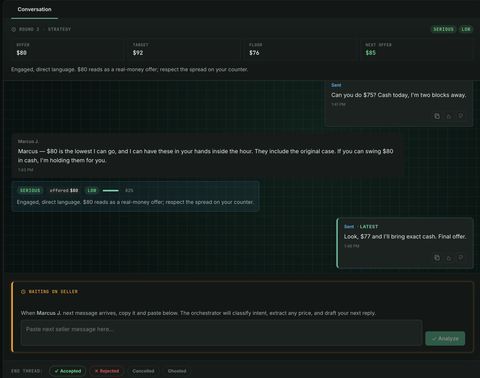Click the clock icon beside Waiting on Seller
Image resolution: width=480 pixels, height=378 pixels.
point(23,292)
